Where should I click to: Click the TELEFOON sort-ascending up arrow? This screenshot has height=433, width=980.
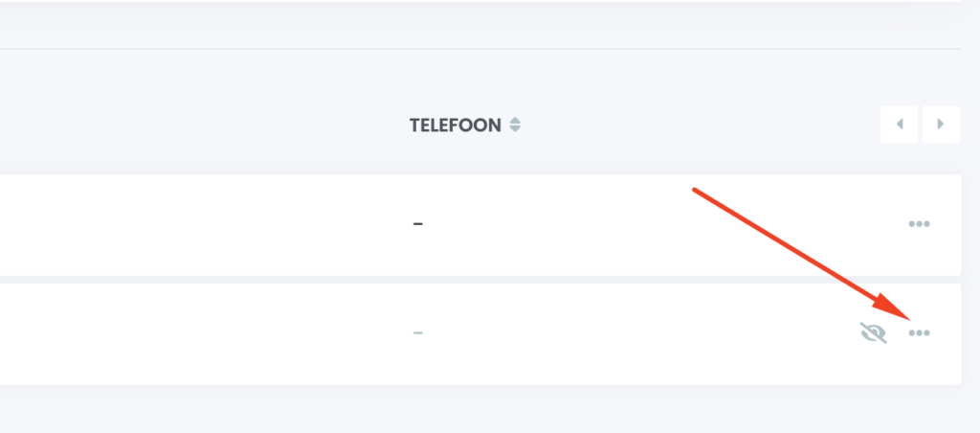tap(515, 121)
